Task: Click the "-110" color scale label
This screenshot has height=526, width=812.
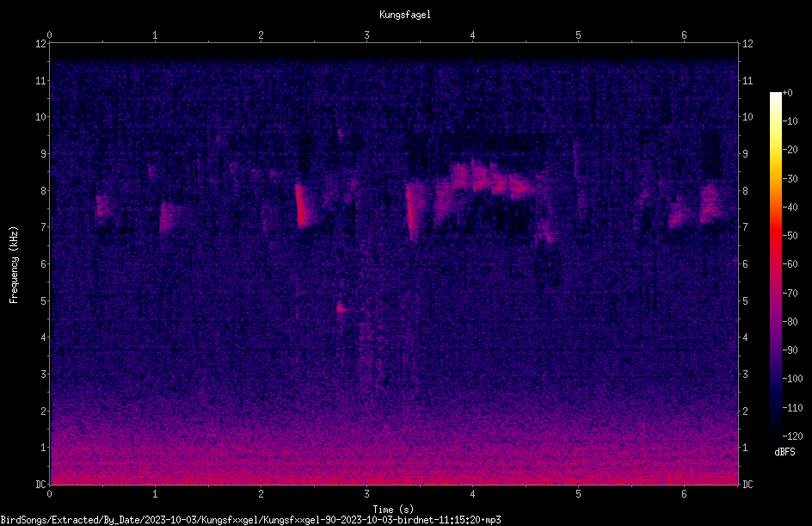Action: (792, 408)
